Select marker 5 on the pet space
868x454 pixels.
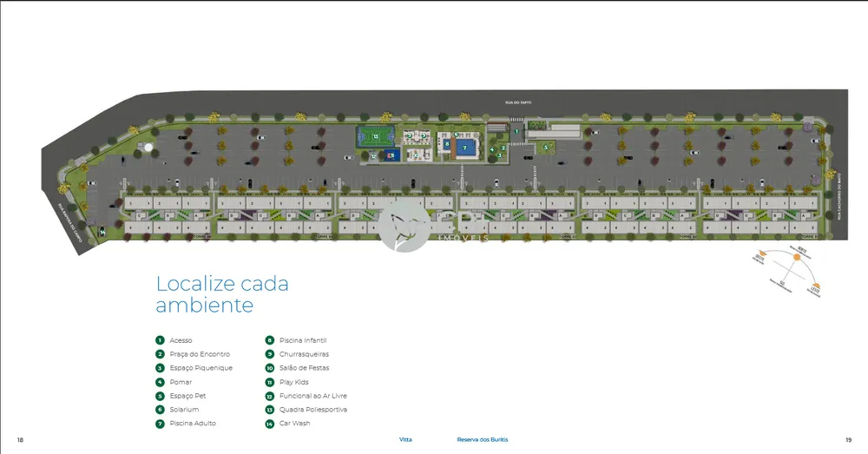coord(546,148)
